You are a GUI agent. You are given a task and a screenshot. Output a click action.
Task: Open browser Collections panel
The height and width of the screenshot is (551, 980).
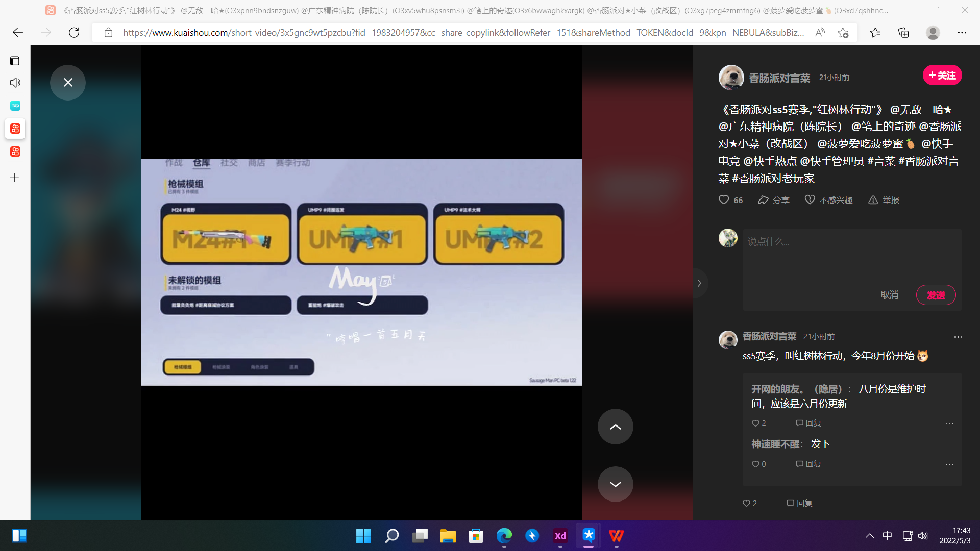coord(903,33)
